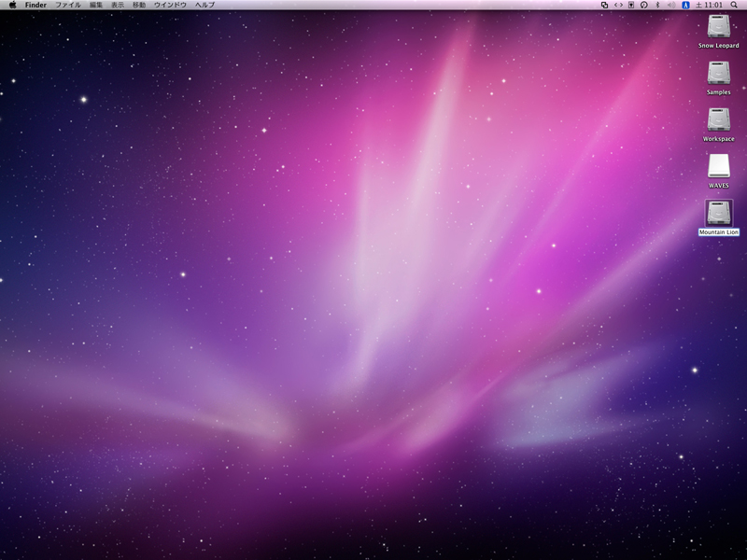Open the 移動 menu

coord(139,5)
